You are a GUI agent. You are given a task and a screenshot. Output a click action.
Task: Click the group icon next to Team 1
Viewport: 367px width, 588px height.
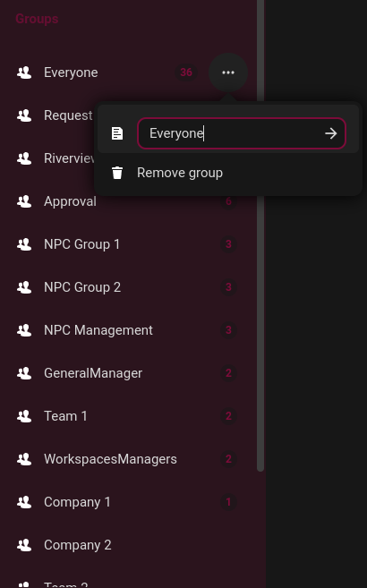pos(24,416)
